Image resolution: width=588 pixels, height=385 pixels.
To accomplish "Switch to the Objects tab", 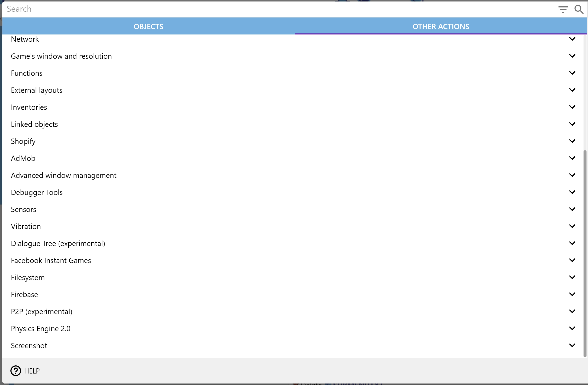I will click(148, 26).
